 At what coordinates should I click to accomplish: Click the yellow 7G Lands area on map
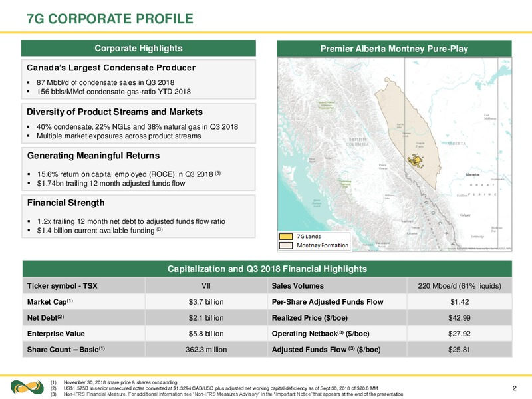pos(415,161)
